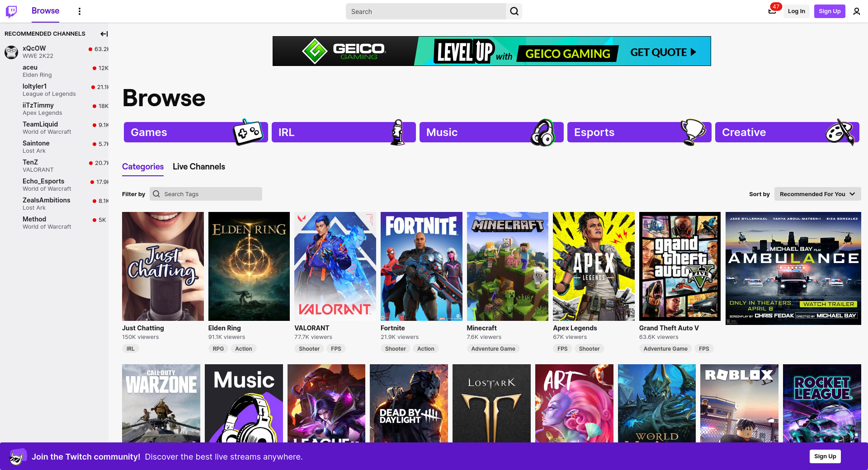Screen dimensions: 868x470
Task: Collapse the Recommended Channels sidebar
Action: click(104, 34)
